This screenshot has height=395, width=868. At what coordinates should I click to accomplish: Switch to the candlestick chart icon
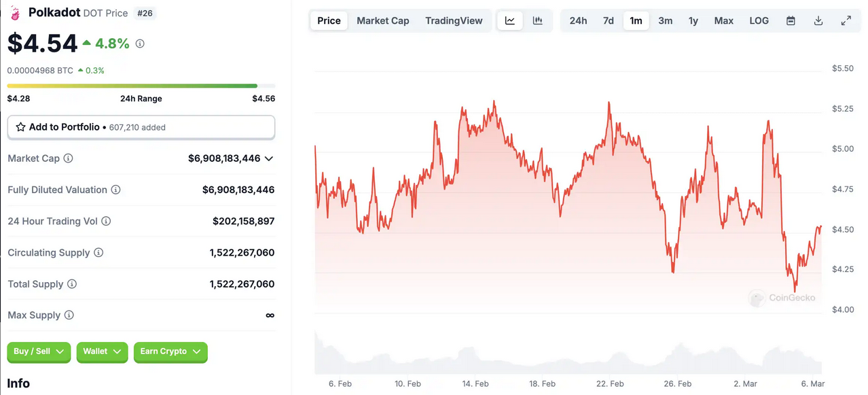pyautogui.click(x=538, y=21)
